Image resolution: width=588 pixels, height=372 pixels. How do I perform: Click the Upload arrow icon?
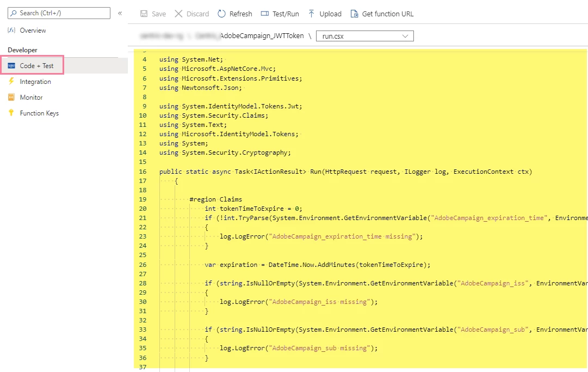point(311,14)
